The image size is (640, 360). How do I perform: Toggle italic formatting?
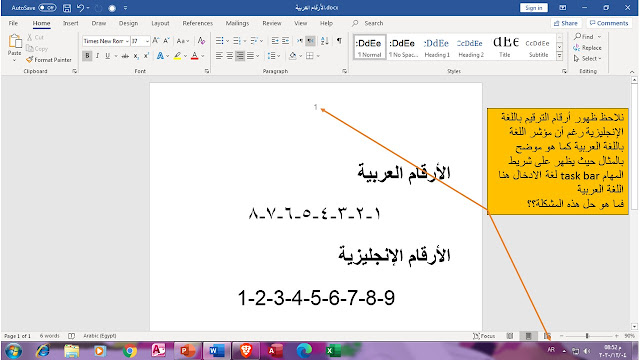tap(97, 56)
